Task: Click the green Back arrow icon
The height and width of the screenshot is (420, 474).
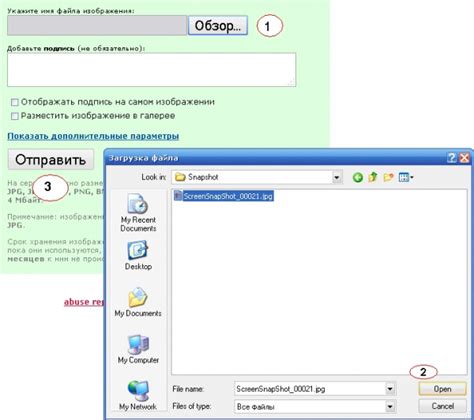Action: pos(358,177)
